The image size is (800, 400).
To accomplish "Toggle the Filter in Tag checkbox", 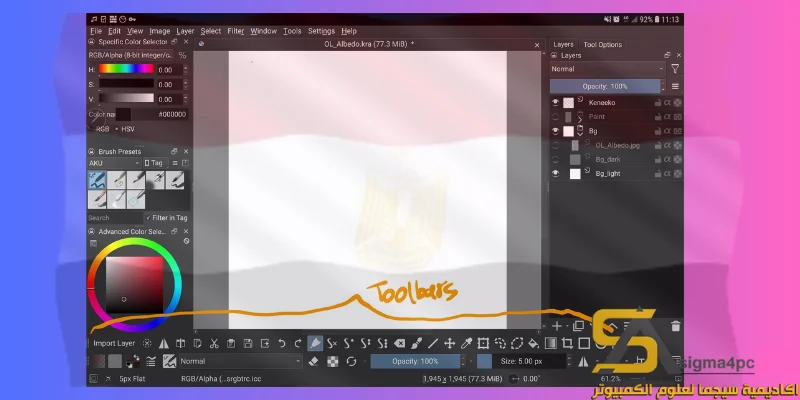I will point(167,218).
